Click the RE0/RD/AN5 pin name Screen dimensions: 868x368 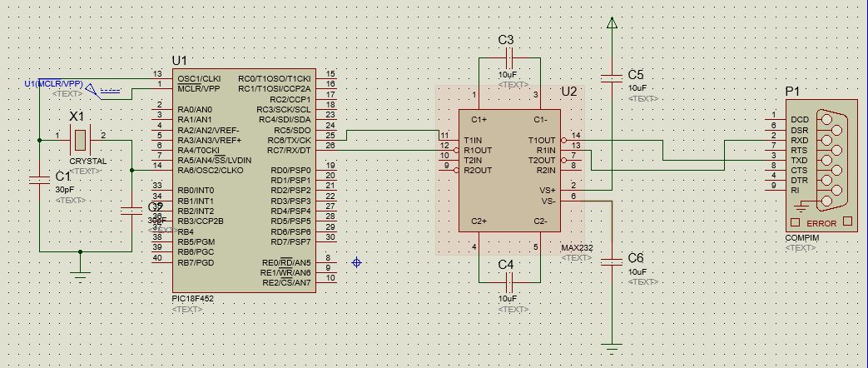286,262
